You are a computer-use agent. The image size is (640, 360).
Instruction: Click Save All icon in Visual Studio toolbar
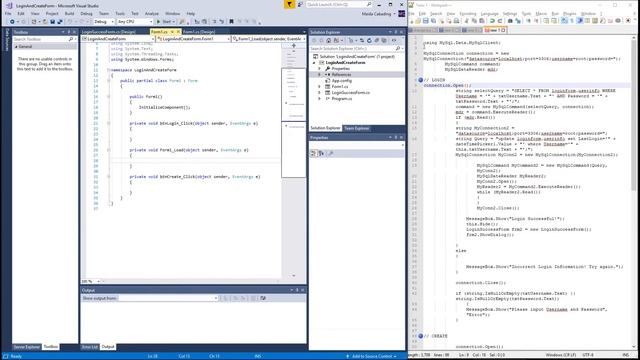pyautogui.click(x=60, y=22)
